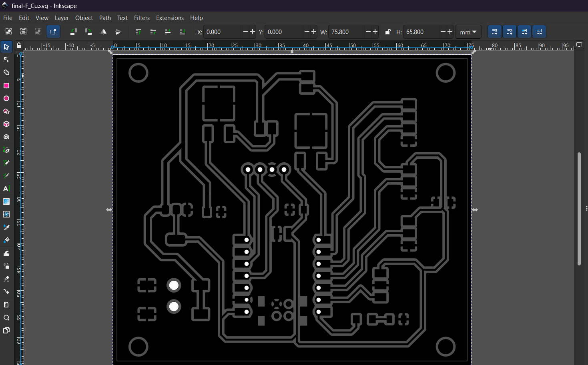Open the Edit menu
This screenshot has height=365, width=588.
point(24,18)
